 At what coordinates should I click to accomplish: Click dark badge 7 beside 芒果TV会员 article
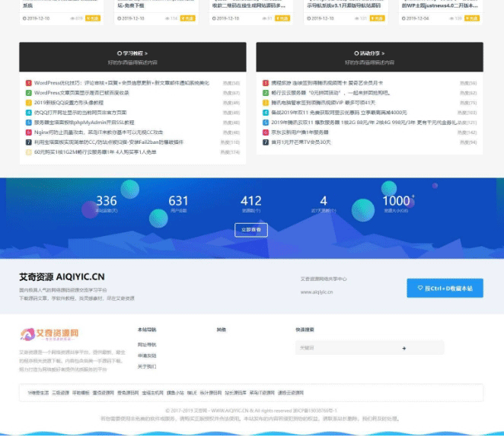point(266,142)
